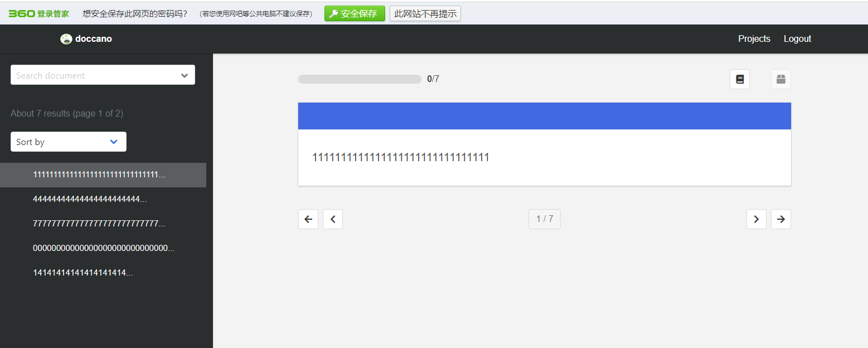Open the Sort by dropdown
The width and height of the screenshot is (868, 348).
click(68, 142)
